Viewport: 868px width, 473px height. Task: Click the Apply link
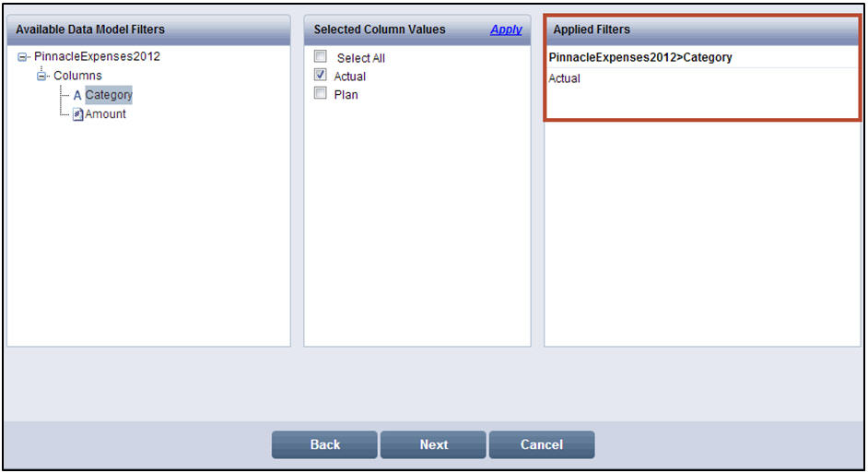click(x=506, y=30)
